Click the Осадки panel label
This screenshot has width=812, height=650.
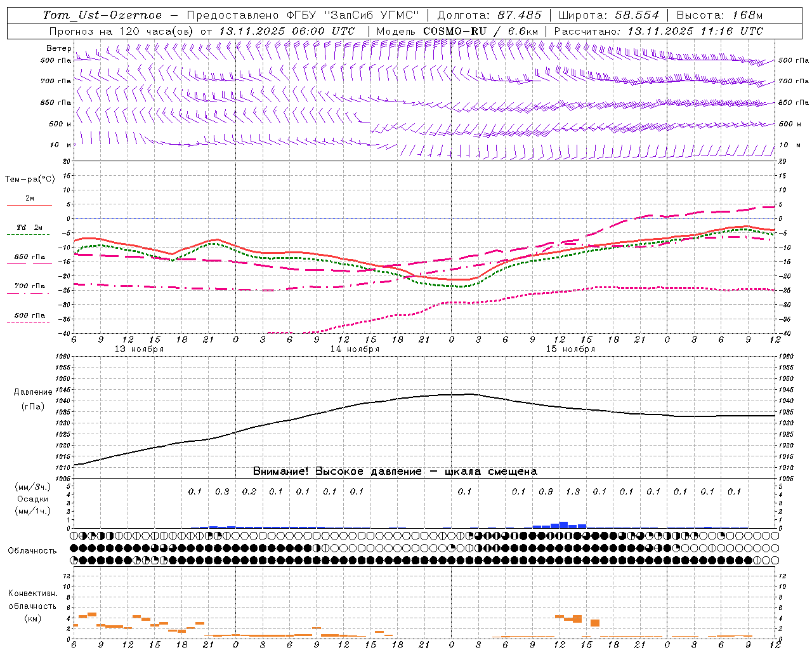pos(33,499)
